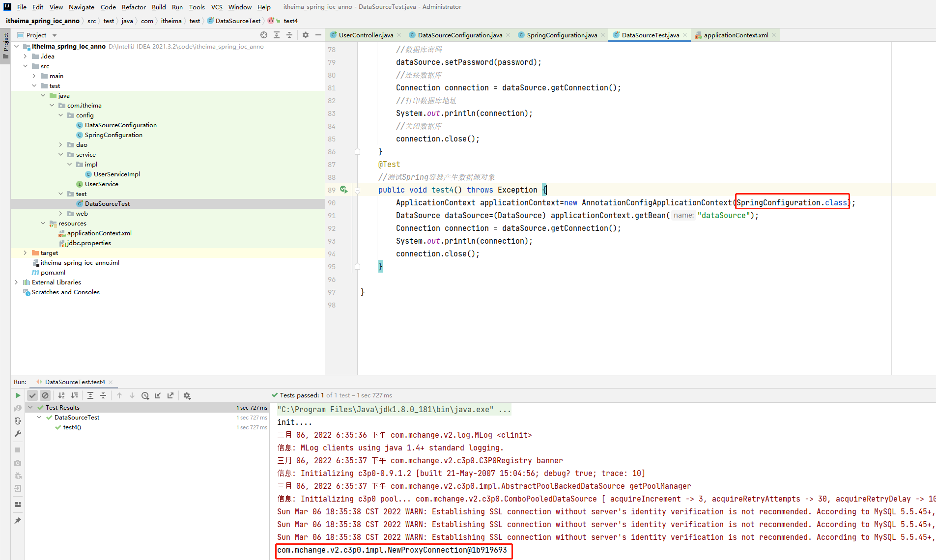Image resolution: width=936 pixels, height=560 pixels.
Task: Close DataSourceConfiguration.java tab
Action: (x=508, y=35)
